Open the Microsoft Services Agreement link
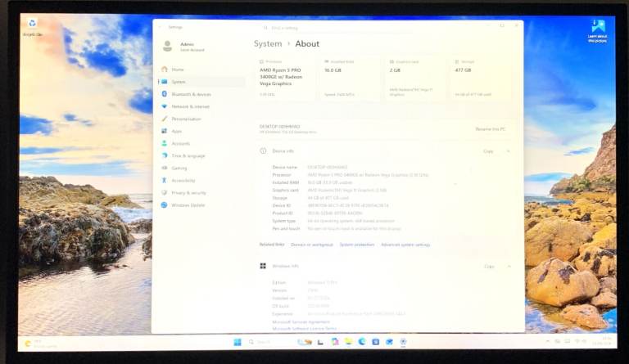Viewport: 629px width, 364px height. pos(301,322)
